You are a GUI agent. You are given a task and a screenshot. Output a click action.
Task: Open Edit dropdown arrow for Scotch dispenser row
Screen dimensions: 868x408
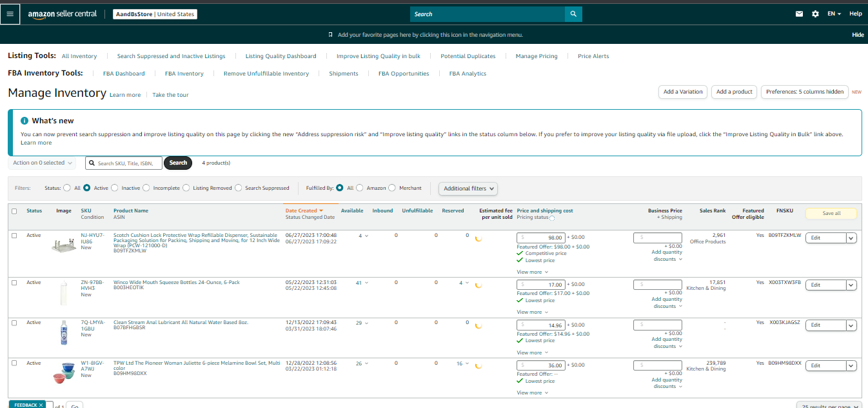click(851, 238)
